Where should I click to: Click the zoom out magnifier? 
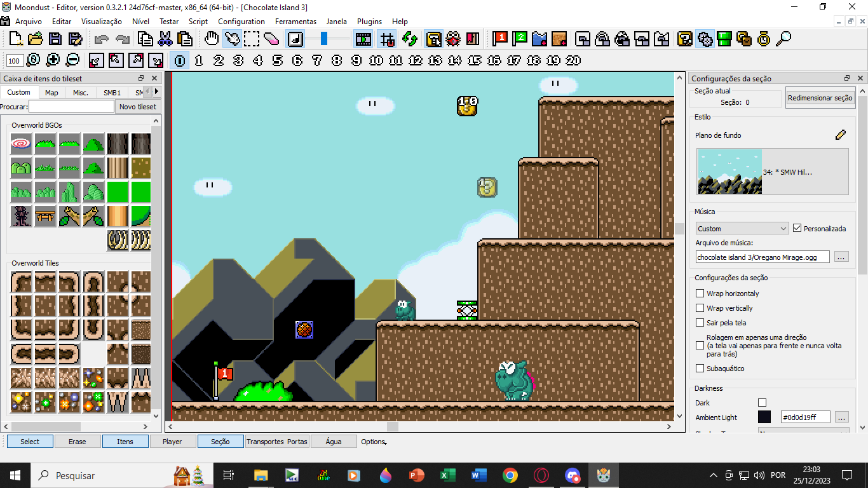click(x=72, y=60)
